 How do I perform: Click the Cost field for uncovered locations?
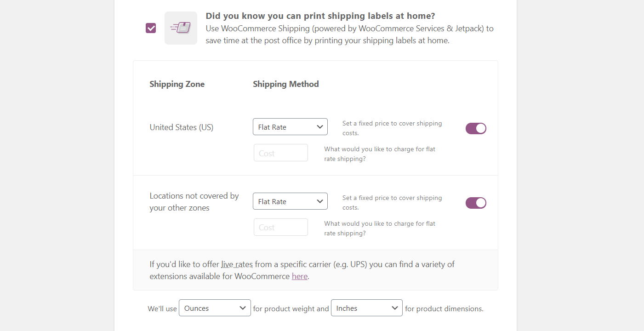coord(280,227)
